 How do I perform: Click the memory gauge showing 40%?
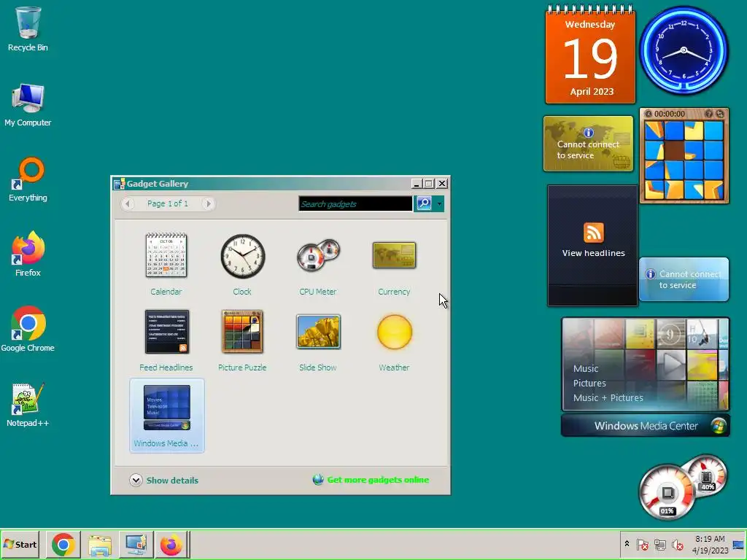click(x=707, y=476)
